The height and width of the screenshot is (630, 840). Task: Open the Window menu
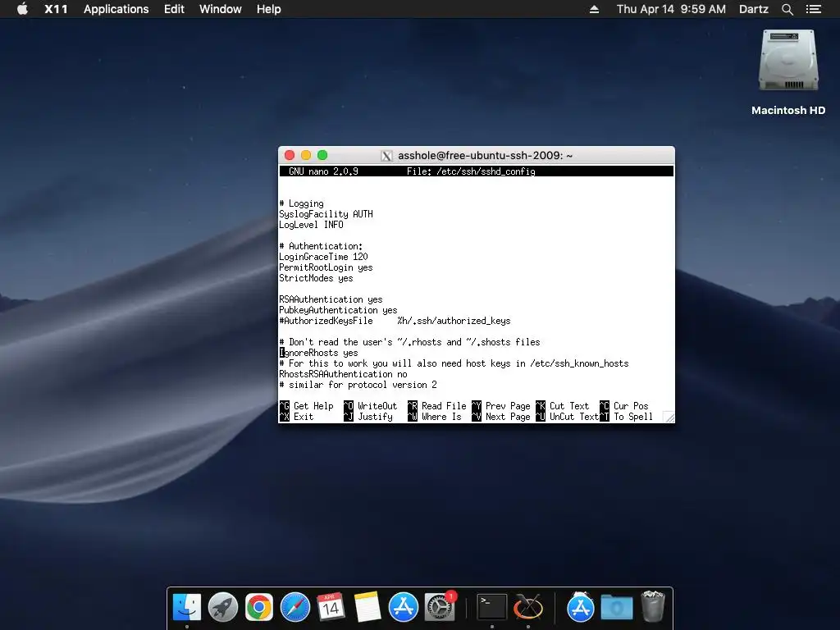click(220, 9)
